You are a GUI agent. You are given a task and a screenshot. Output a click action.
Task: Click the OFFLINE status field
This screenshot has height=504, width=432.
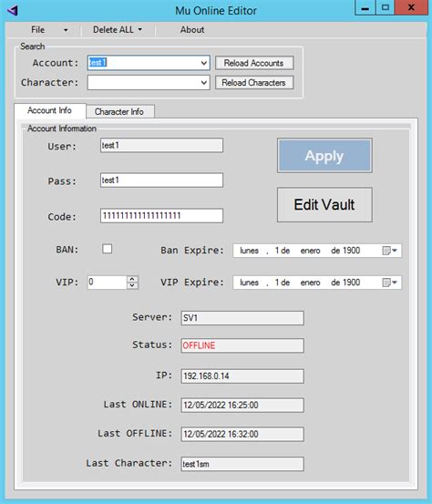coord(242,345)
